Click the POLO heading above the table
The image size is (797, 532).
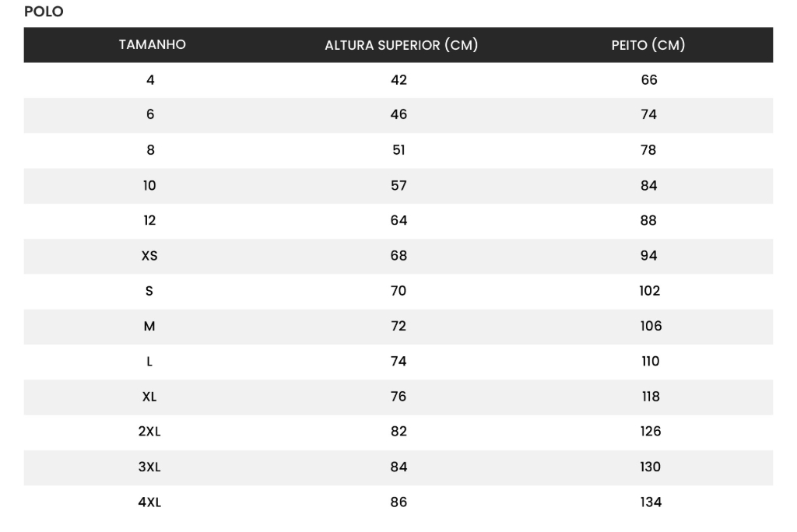(x=44, y=12)
